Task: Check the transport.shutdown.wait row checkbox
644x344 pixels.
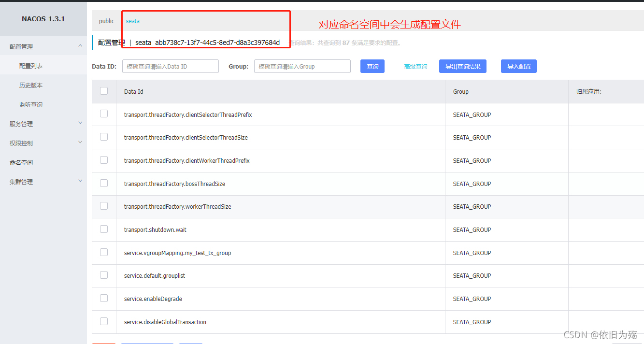Action: pos(104,229)
